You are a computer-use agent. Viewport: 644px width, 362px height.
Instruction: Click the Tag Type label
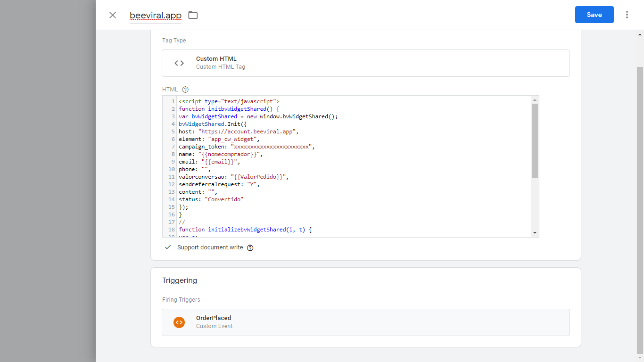pos(174,41)
